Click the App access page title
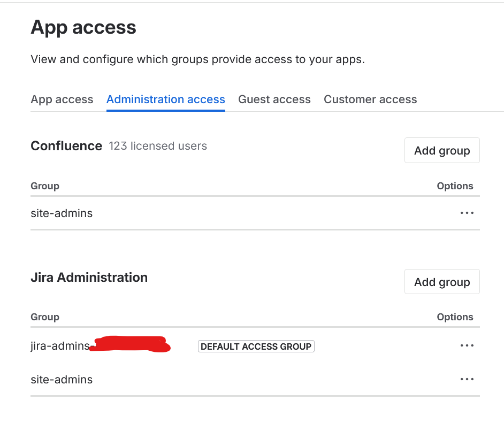 [83, 27]
